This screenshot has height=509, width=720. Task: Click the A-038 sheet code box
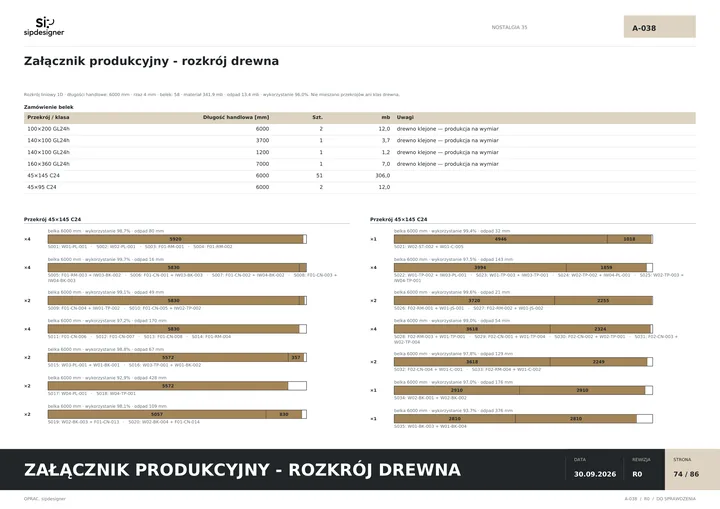tap(659, 27)
